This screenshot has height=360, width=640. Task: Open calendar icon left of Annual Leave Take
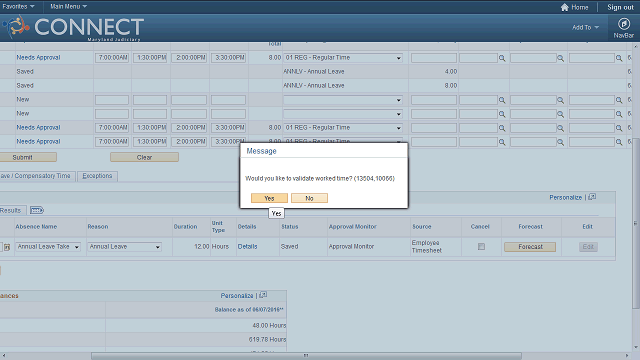7,247
